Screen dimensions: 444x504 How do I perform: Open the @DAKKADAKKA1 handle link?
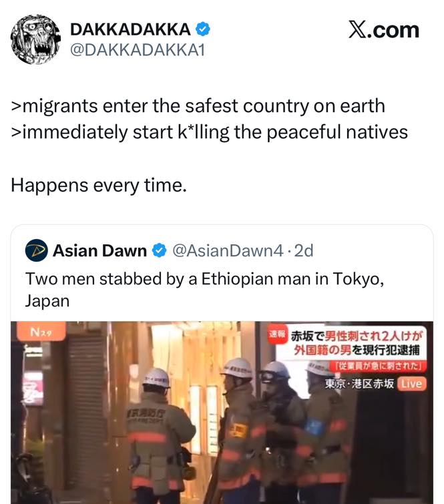click(138, 50)
